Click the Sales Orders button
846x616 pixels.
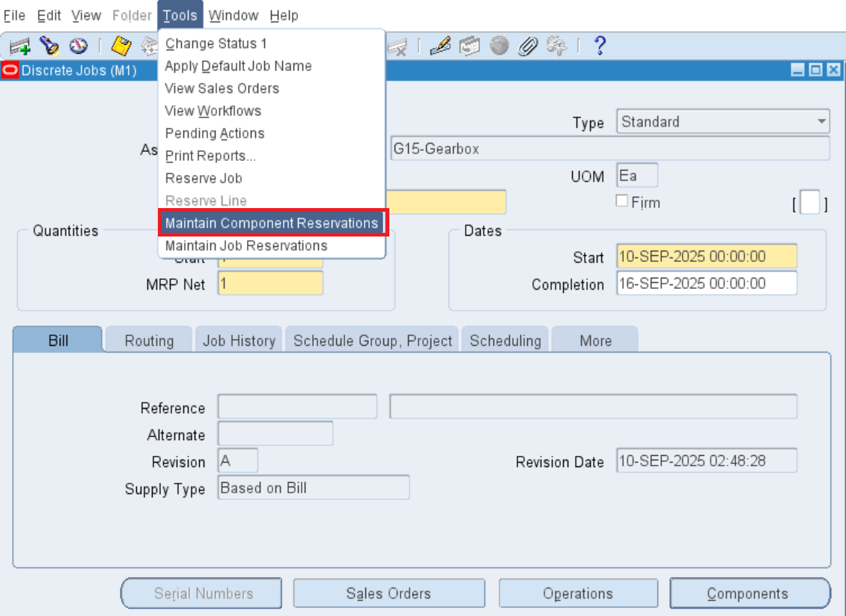pos(389,593)
